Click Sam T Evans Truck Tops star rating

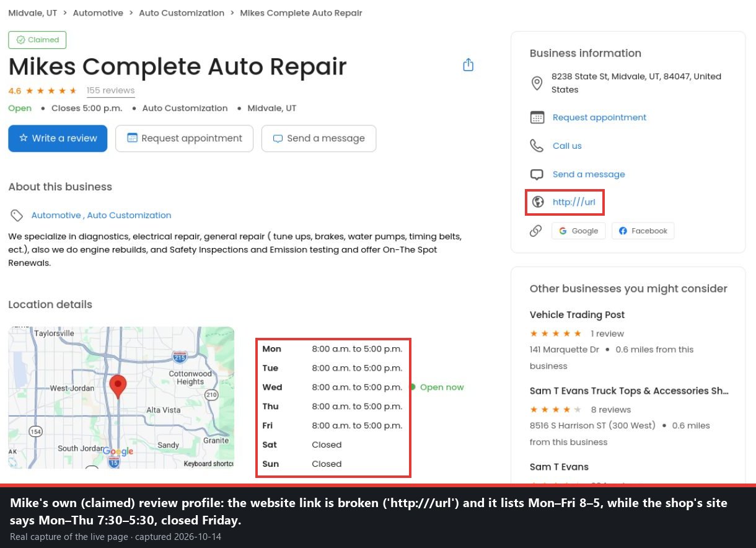coord(556,410)
